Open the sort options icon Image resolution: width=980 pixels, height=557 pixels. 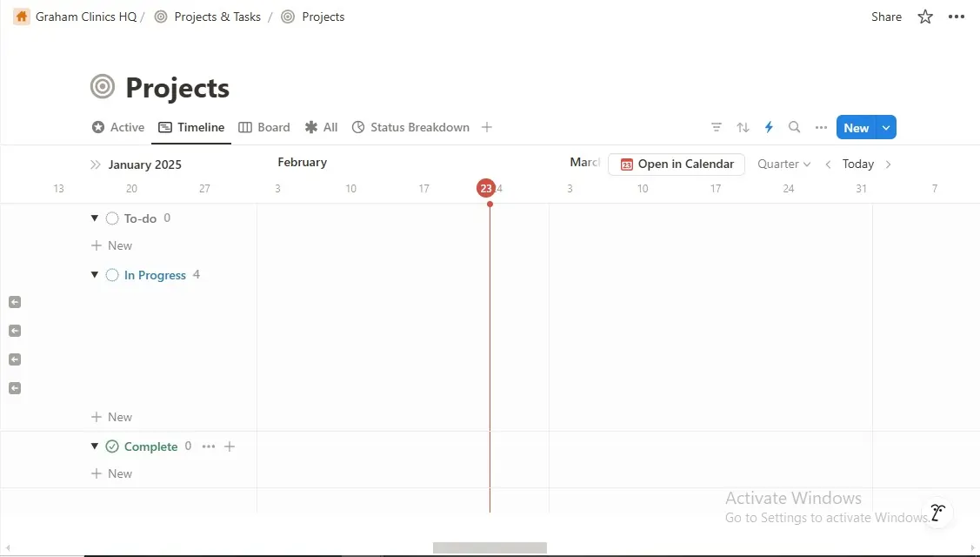coord(743,127)
